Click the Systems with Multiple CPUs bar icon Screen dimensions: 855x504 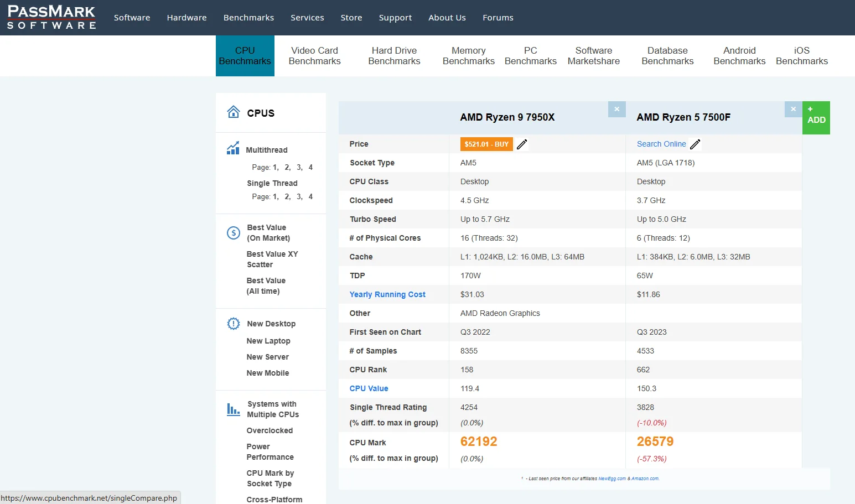point(234,409)
